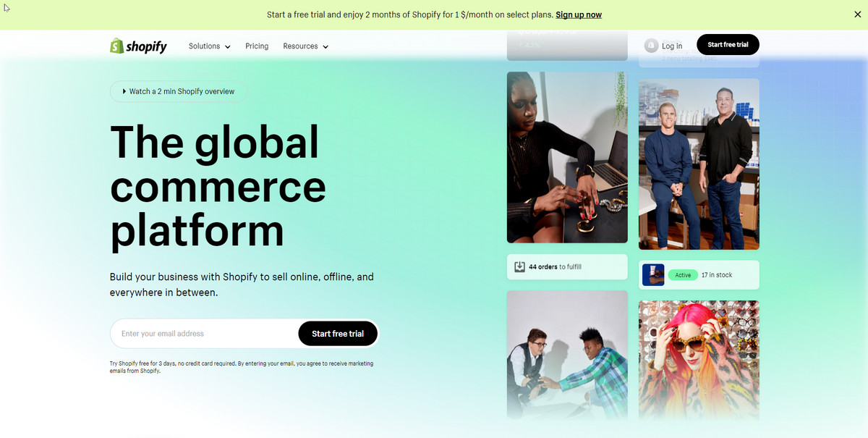
Task: Open the photo of two men standing
Action: (699, 164)
